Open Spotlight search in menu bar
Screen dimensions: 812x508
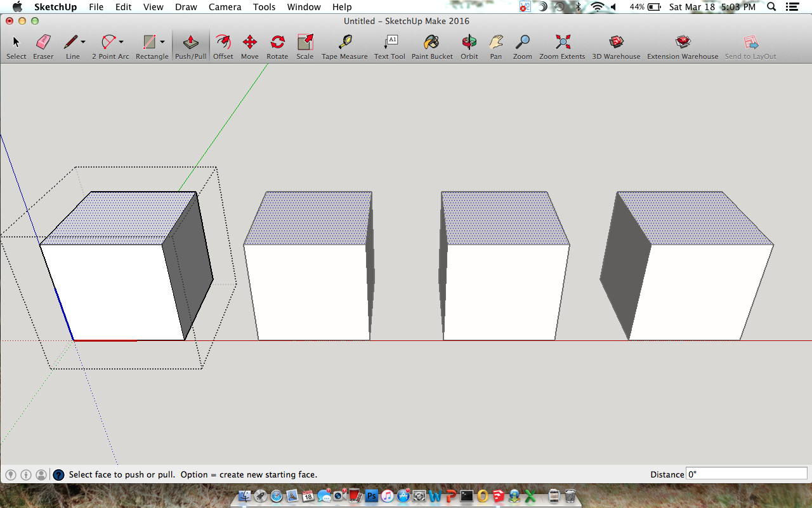(x=771, y=7)
